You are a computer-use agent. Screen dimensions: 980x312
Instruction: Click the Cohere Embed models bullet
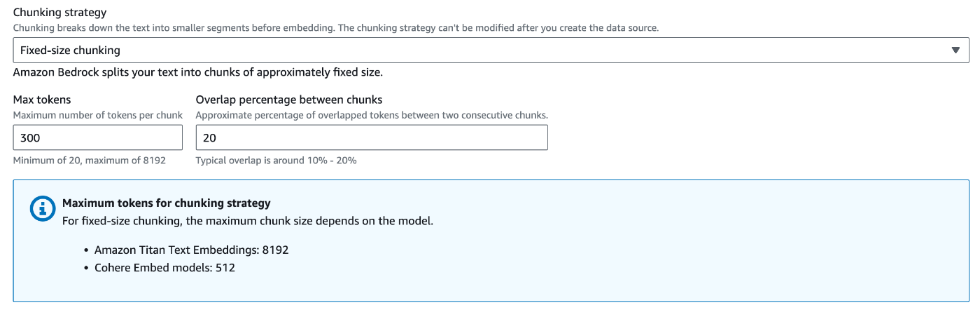pos(164,268)
